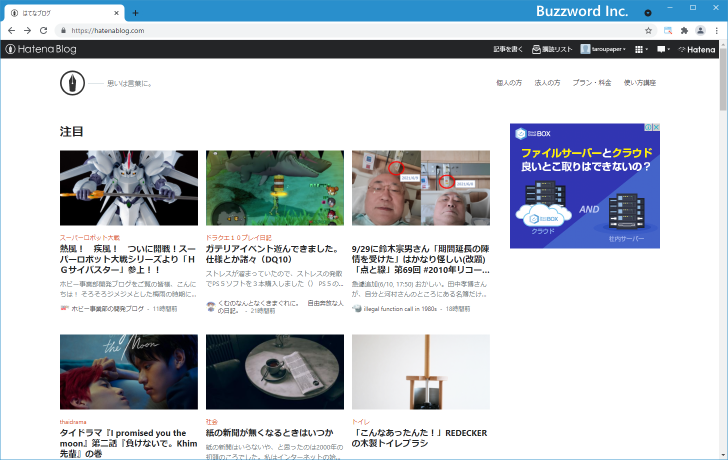Viewport: 728px width, 460px height.
Task: Click the scrollbar down arrow
Action: (x=723, y=455)
